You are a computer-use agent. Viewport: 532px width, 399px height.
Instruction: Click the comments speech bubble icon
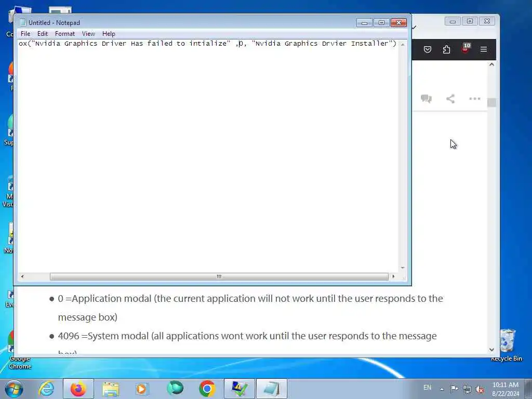[426, 99]
